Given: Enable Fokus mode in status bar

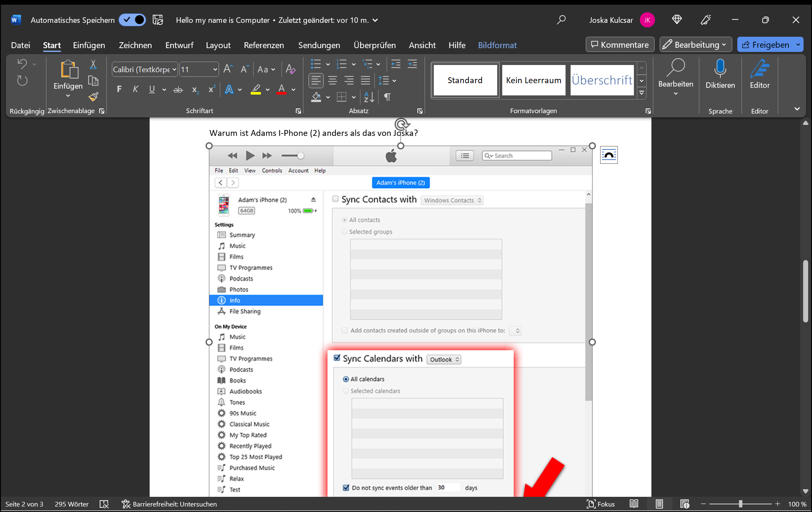Looking at the screenshot, I should click(601, 504).
